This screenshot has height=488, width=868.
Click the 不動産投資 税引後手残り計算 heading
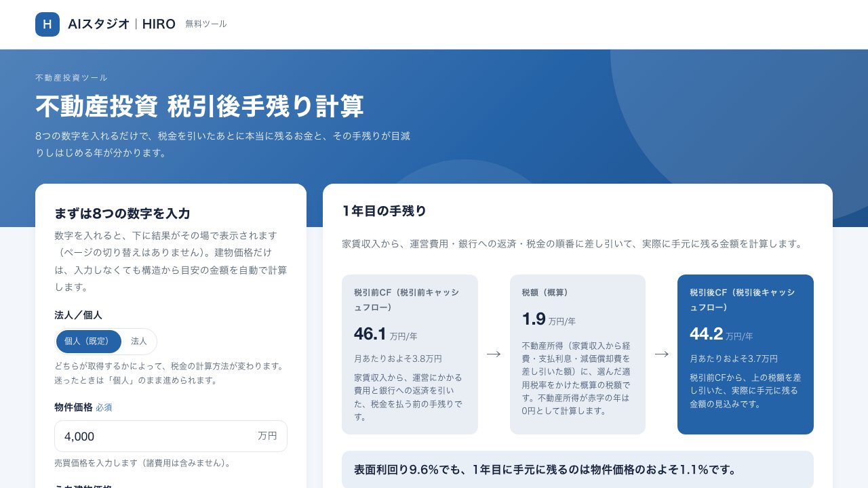[x=199, y=106]
